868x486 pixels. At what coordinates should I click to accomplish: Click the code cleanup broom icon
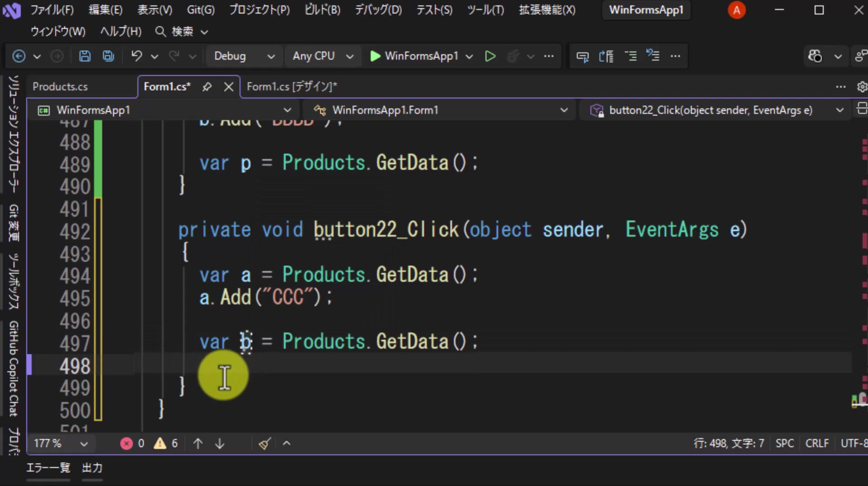tap(265, 444)
